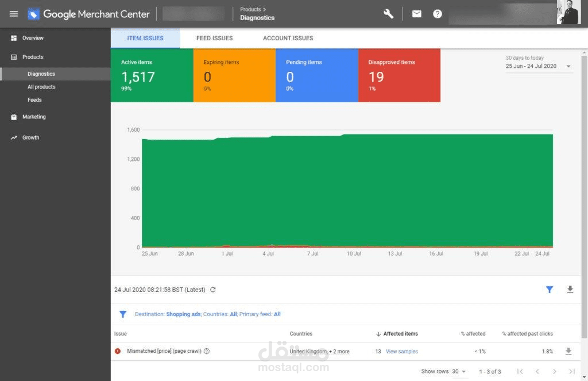The height and width of the screenshot is (381, 588).
Task: Go to first page of results
Action: 520,371
